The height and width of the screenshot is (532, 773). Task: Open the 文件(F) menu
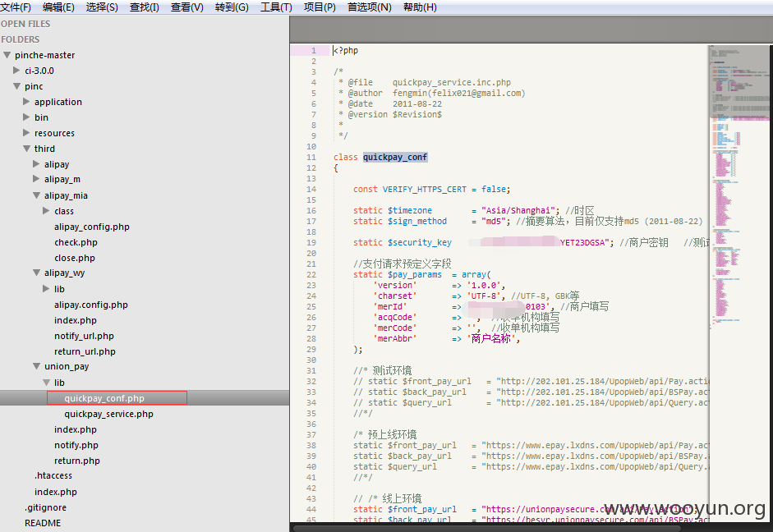[16, 7]
